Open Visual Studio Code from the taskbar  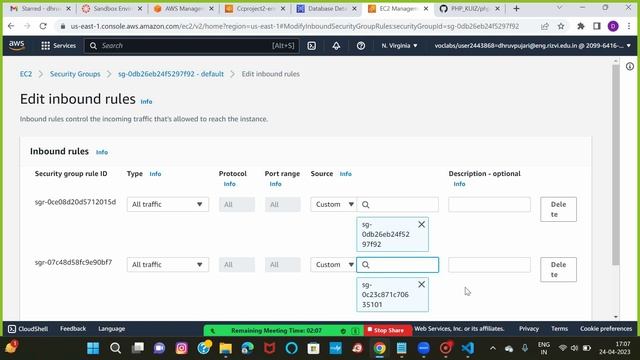pos(468,348)
